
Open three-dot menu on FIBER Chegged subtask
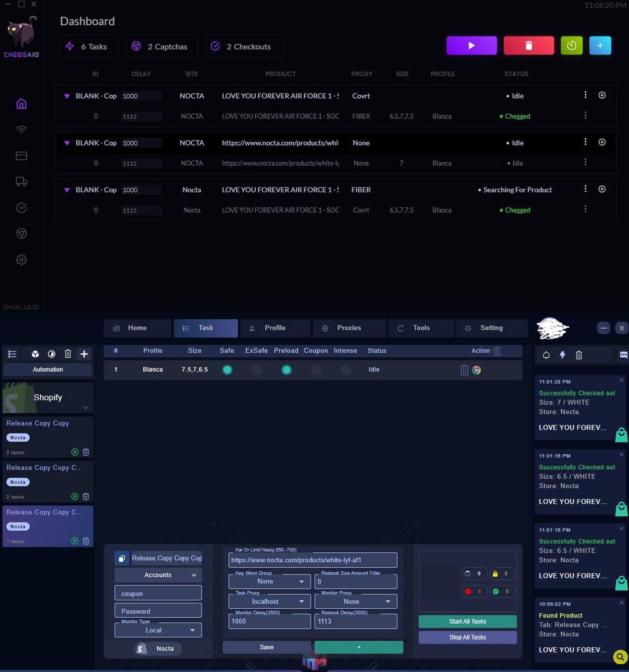(585, 115)
